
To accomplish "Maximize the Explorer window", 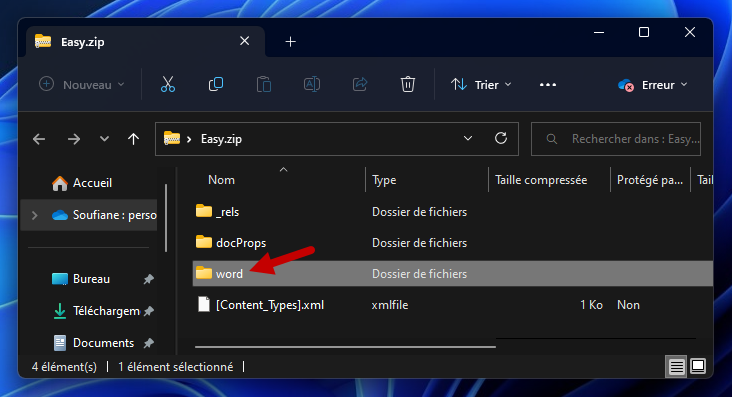I will pyautogui.click(x=644, y=32).
